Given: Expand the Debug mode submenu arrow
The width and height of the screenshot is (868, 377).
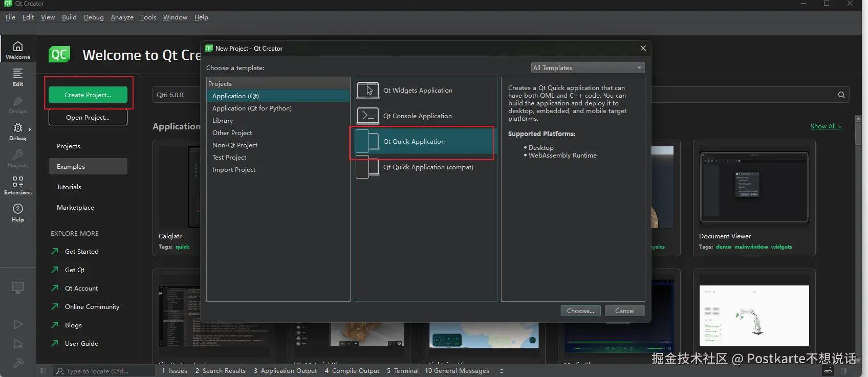Looking at the screenshot, I should [30, 129].
